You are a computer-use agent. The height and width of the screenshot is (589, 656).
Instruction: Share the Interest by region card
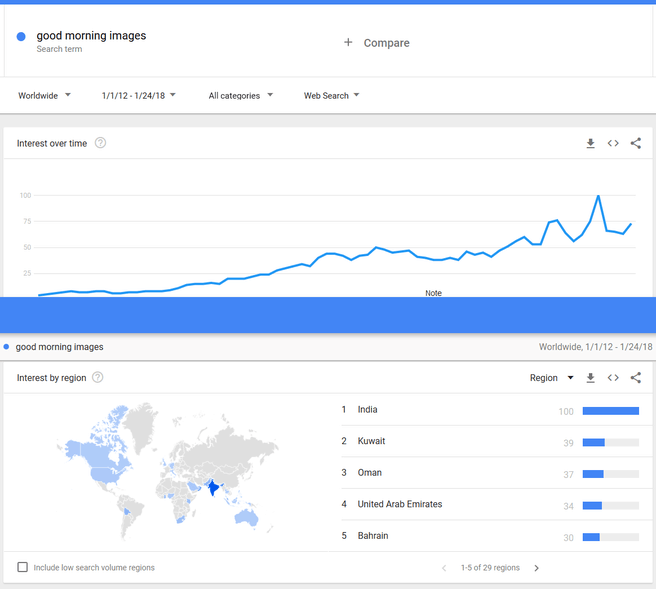pyautogui.click(x=636, y=378)
